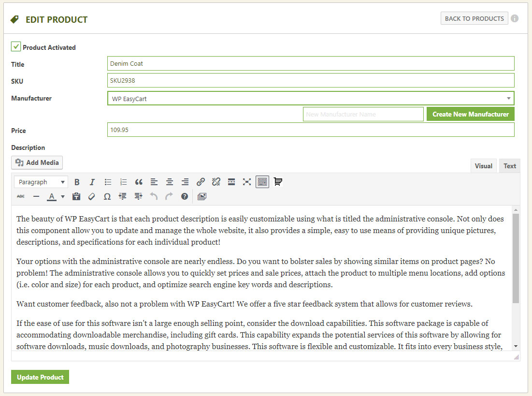Click the info icon beside Back to Products
532x396 pixels.
tap(515, 18)
